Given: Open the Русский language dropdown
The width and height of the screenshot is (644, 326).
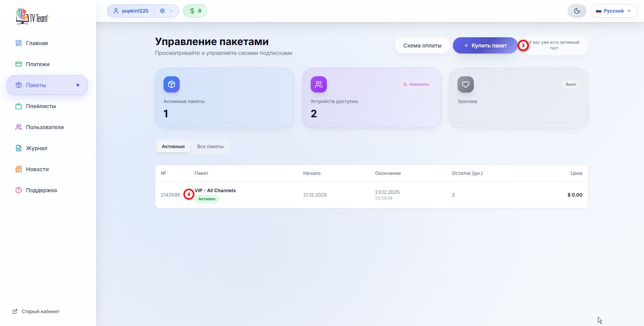Looking at the screenshot, I should (x=614, y=11).
